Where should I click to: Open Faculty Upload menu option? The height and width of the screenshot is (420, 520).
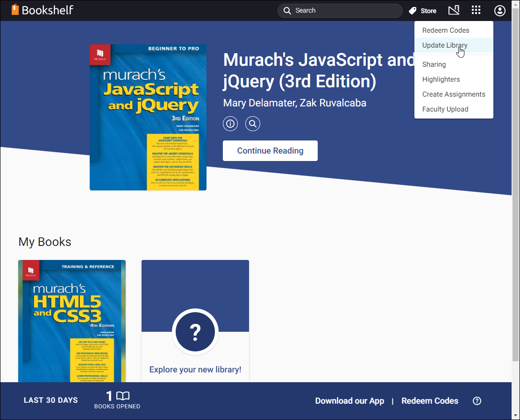coord(445,109)
